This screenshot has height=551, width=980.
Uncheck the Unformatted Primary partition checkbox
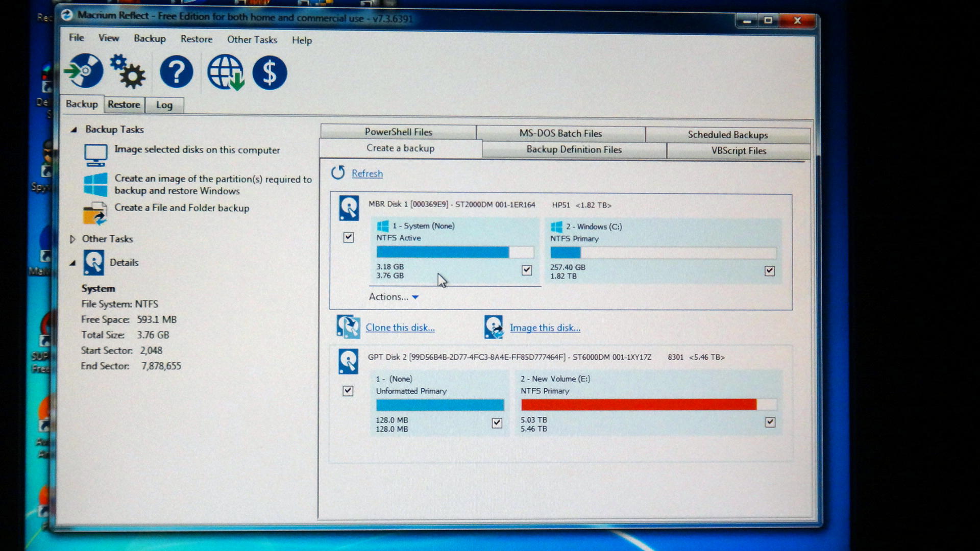point(497,422)
